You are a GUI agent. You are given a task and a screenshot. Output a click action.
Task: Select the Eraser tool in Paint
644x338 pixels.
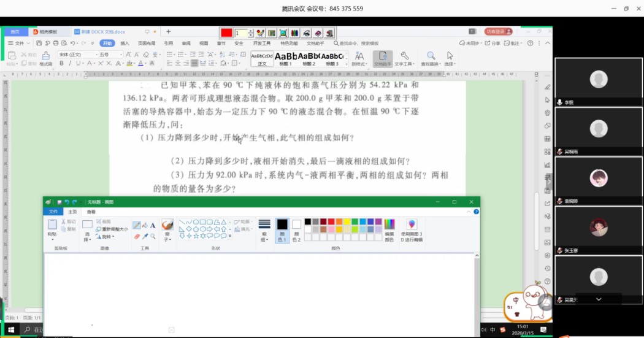click(x=136, y=236)
